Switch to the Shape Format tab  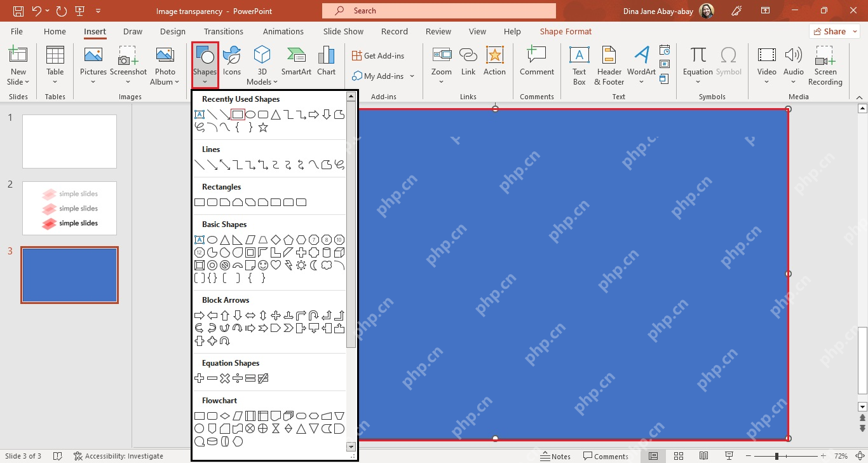point(566,31)
